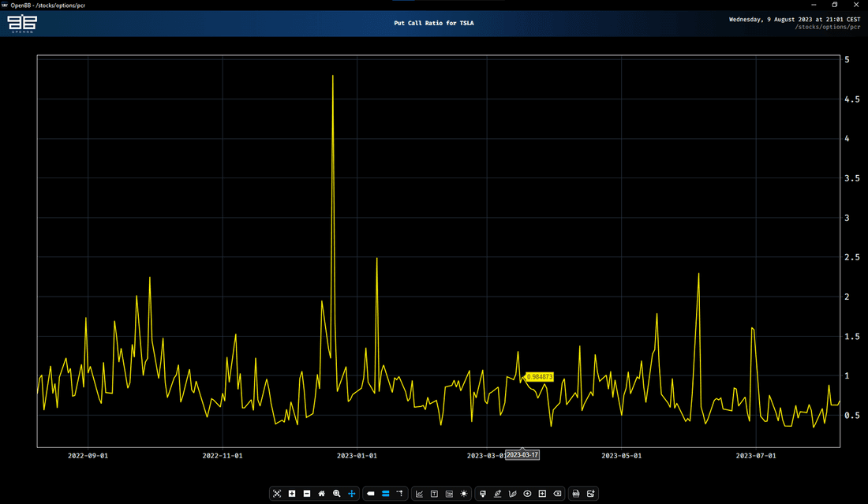This screenshot has width=868, height=504.
Task: Click the 2022-09-01 x-axis label
Action: tap(88, 456)
